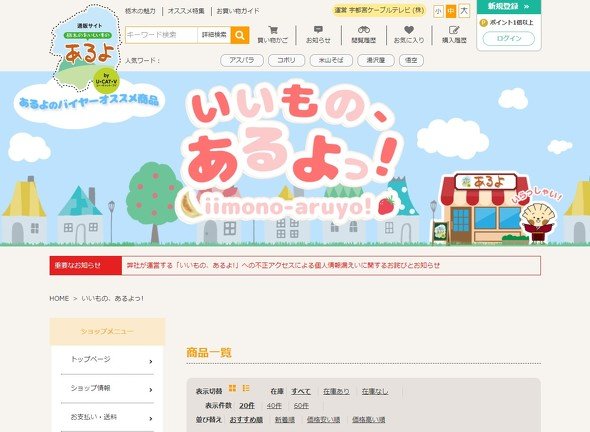
Task: Expand the お支払い・送料 menu item
Action: tap(107, 417)
